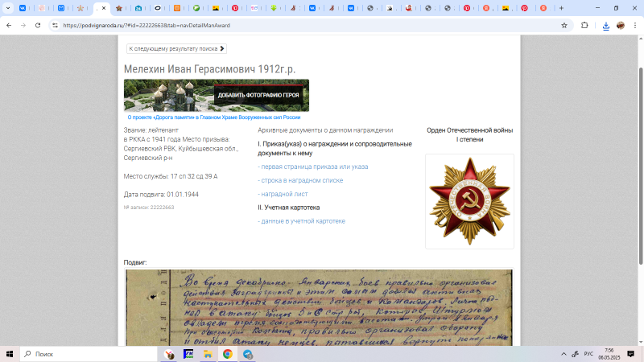Open a new browser tab
Image resolution: width=644 pixels, height=362 pixels.
click(x=561, y=8)
